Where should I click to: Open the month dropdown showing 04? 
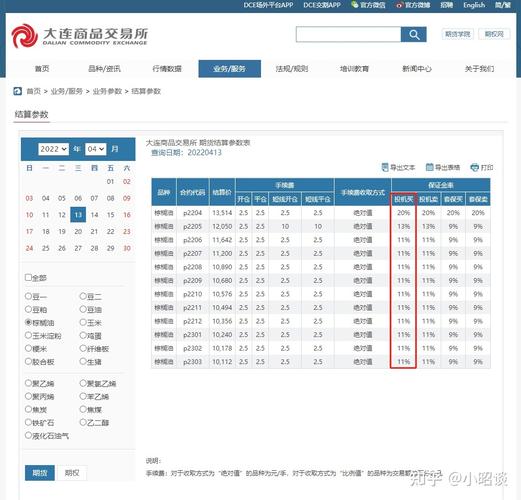click(96, 149)
